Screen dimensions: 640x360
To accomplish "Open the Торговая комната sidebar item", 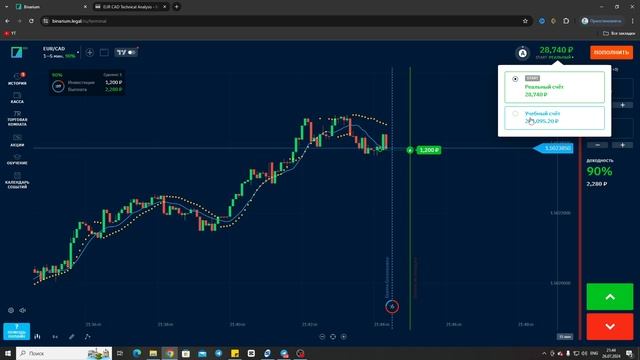I will 17,118.
